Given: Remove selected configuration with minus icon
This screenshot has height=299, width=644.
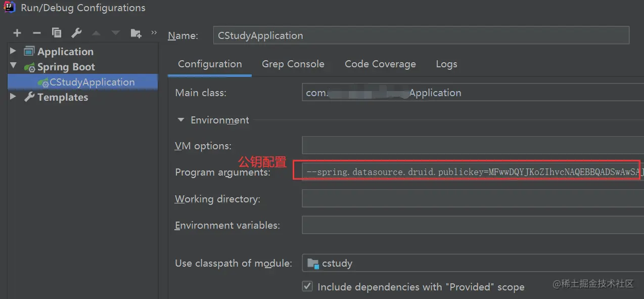Looking at the screenshot, I should tap(36, 33).
